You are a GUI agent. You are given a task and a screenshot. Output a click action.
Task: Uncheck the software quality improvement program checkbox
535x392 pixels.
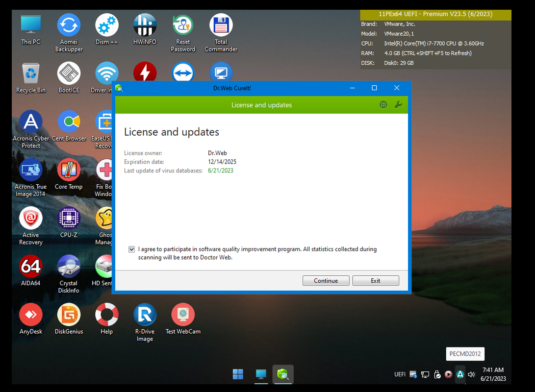(132, 249)
